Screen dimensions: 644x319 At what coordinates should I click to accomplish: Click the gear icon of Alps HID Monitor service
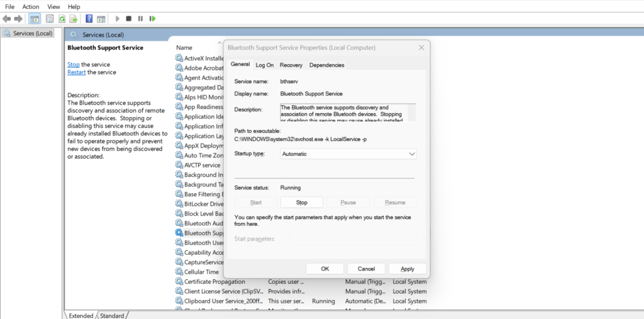pyautogui.click(x=179, y=97)
